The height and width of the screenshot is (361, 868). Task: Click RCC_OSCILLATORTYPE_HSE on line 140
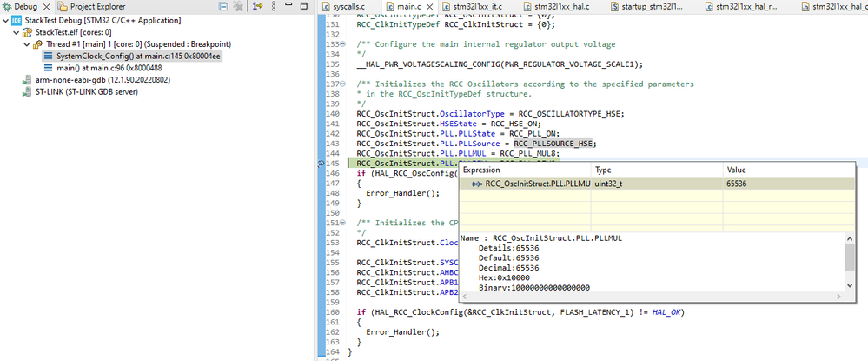tap(570, 114)
